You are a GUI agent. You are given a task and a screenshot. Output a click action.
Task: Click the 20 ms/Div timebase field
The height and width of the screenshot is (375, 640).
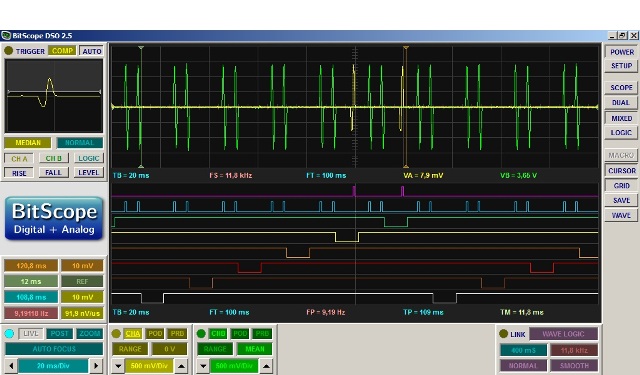tap(53, 366)
